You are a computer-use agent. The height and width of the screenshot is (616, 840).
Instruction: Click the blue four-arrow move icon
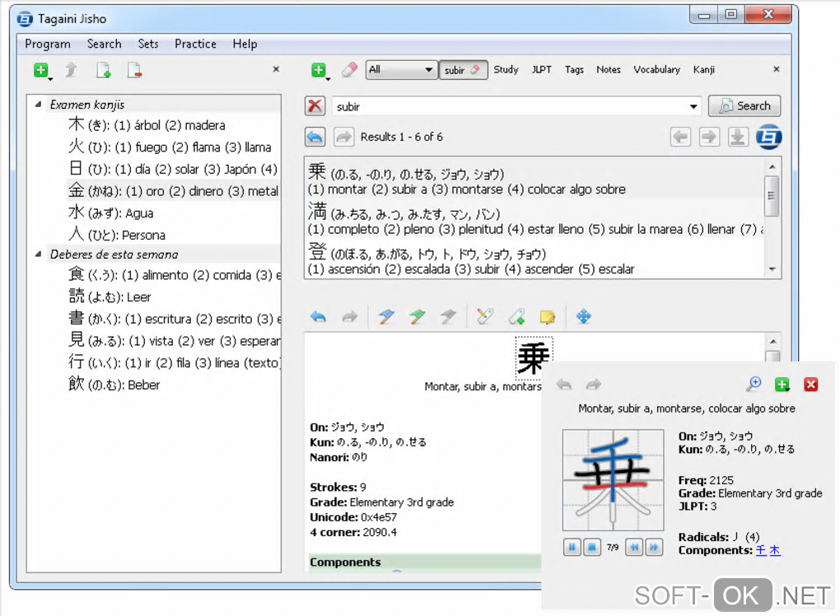[583, 316]
